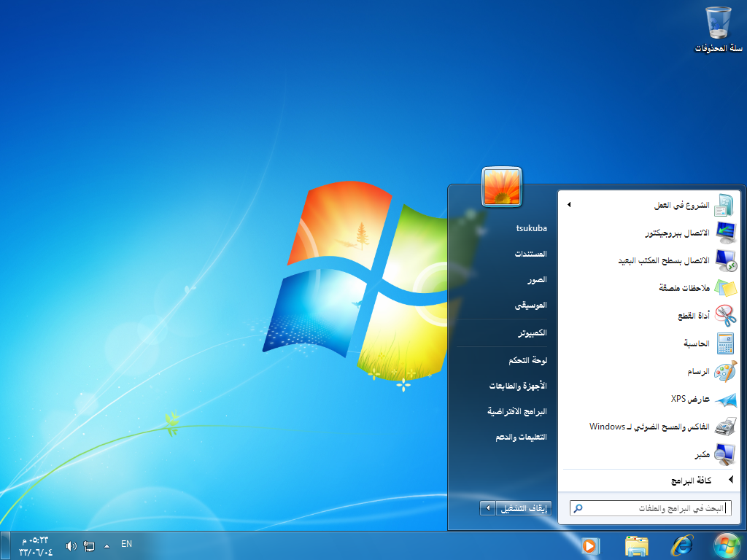Viewport: 747px width, 560px height.
Task: Open Documents (المستندات) in Start menu
Action: [530, 254]
